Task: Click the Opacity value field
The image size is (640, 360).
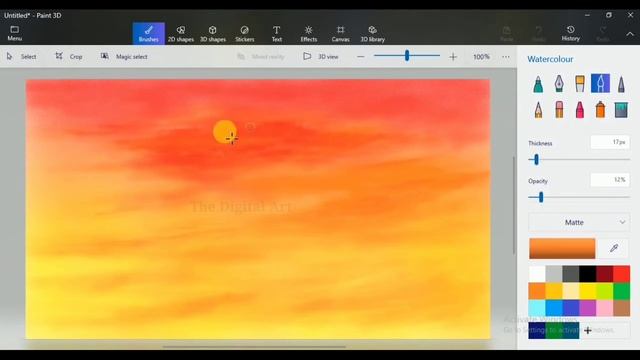Action: tap(610, 180)
